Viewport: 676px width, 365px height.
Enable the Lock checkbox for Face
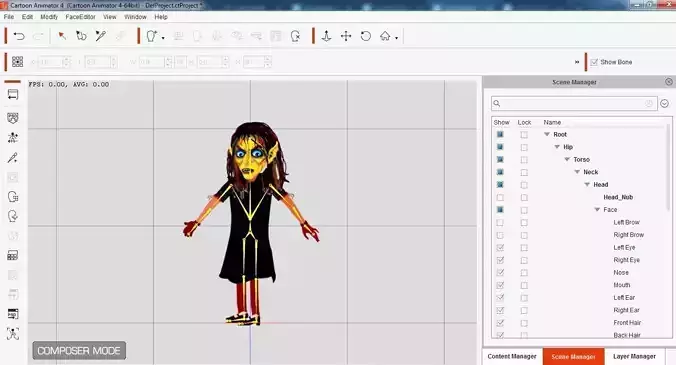point(524,210)
